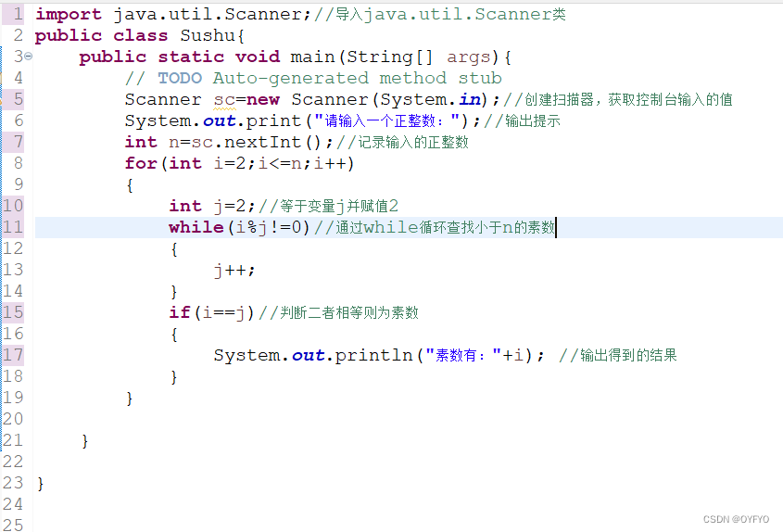Click the 'static' keyword on line 3

pos(191,57)
